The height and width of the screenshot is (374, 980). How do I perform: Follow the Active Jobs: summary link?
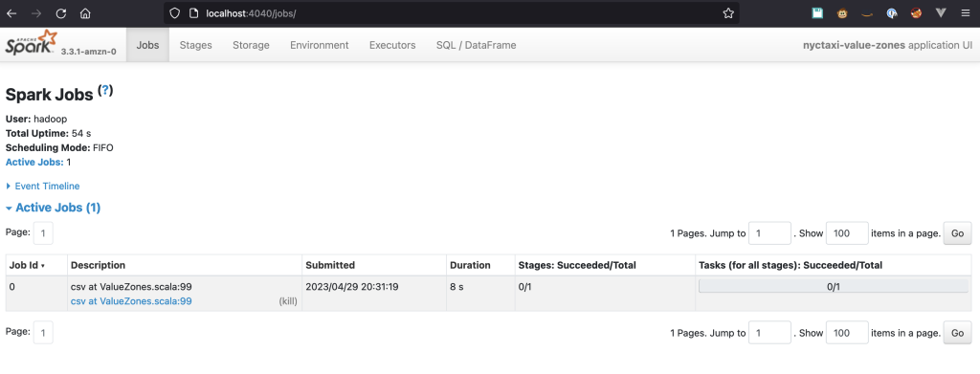point(34,163)
